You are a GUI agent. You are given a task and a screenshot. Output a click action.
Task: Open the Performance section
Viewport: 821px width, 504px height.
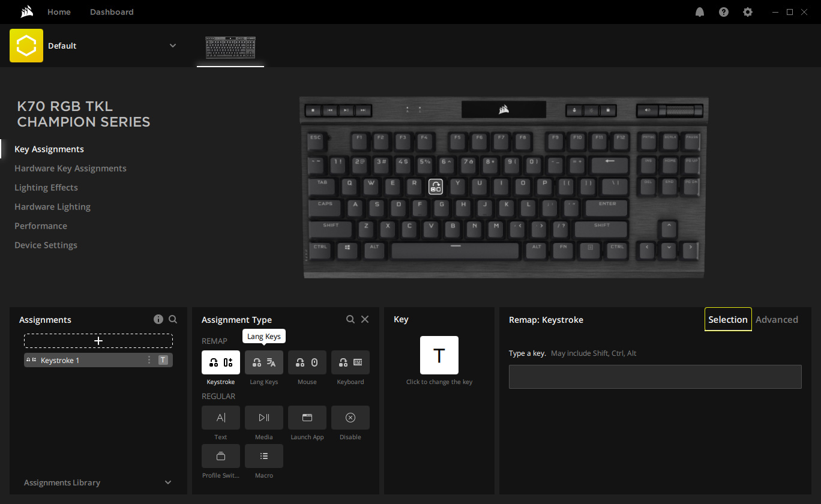click(x=41, y=226)
